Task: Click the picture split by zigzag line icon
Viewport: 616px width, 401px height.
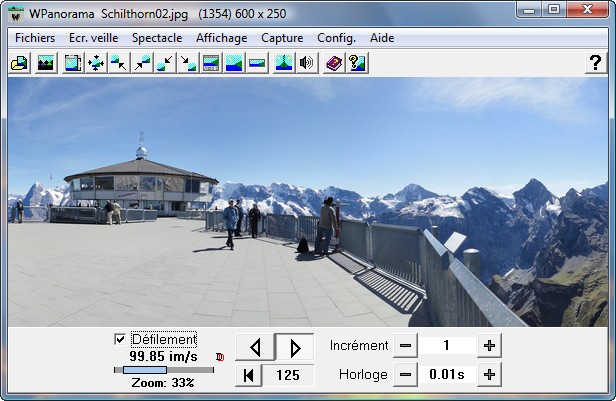Action: tap(284, 63)
